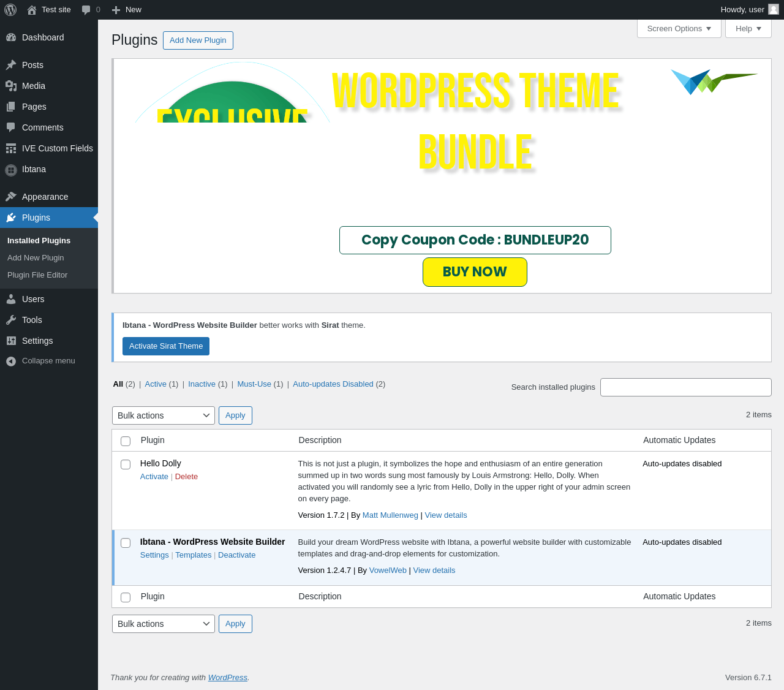Viewport: 784px width, 690px height.
Task: Expand the Help panel
Action: click(748, 28)
